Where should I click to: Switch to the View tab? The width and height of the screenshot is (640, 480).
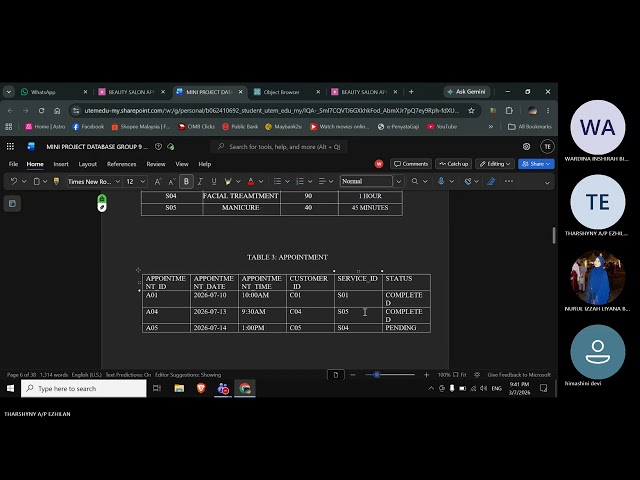coord(182,164)
